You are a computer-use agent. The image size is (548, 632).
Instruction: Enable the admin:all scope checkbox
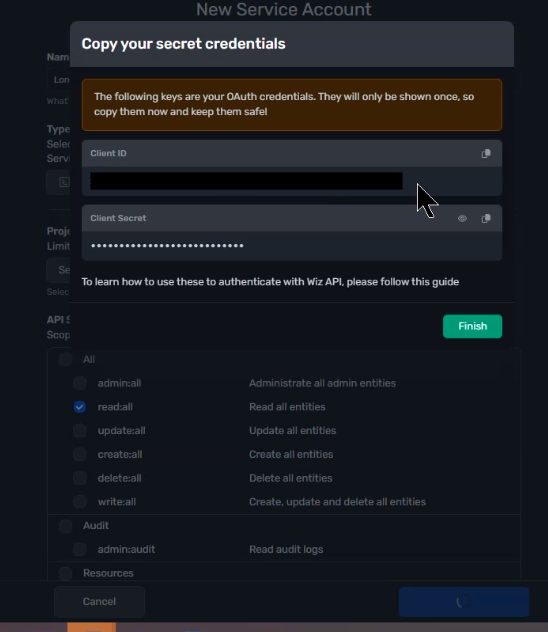coord(80,383)
